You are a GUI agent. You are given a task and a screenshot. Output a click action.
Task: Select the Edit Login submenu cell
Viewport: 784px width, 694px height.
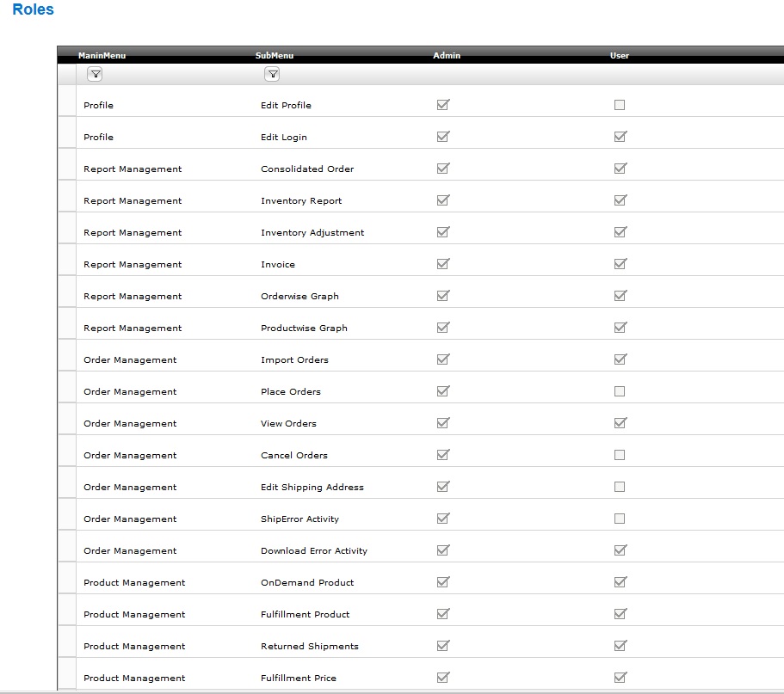[284, 138]
